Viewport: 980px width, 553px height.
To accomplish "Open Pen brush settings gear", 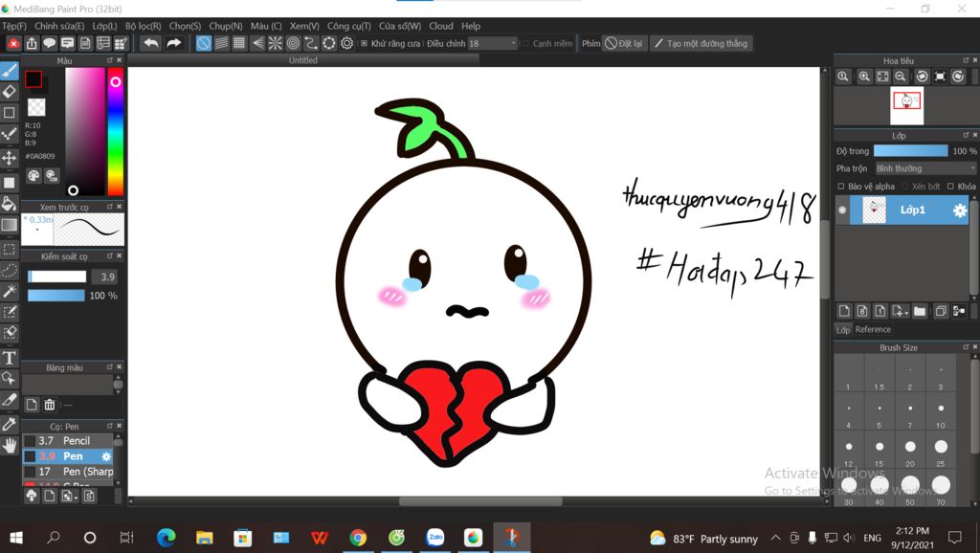I will click(x=106, y=456).
